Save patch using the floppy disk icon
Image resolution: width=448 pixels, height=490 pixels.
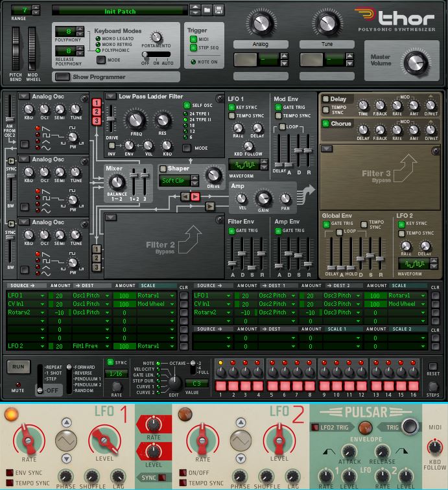tap(219, 10)
